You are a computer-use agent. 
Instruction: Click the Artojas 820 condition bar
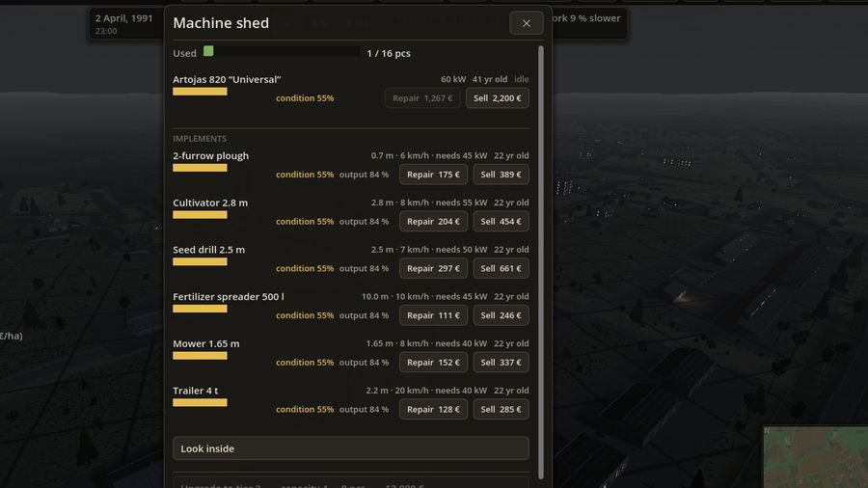[x=200, y=92]
